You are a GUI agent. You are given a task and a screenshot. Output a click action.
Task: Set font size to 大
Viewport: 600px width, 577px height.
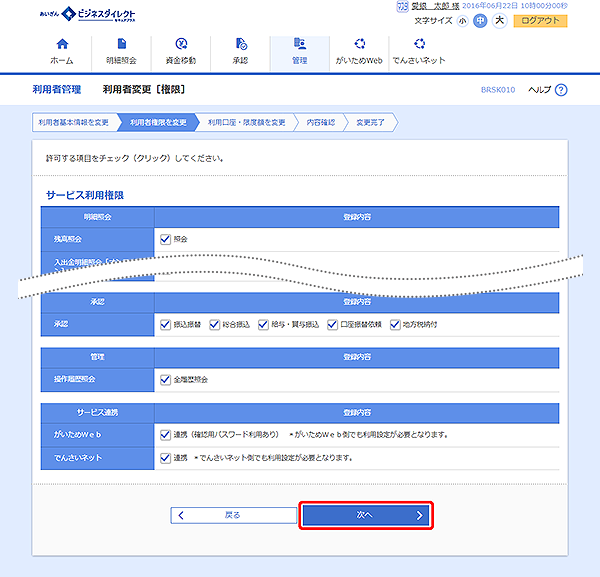pos(500,20)
